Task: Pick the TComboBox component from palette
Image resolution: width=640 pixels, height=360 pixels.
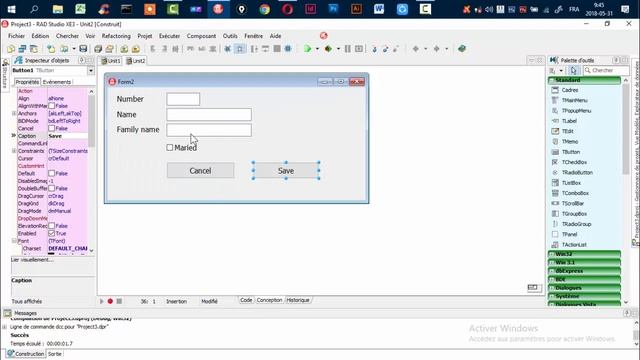Action: [x=575, y=193]
